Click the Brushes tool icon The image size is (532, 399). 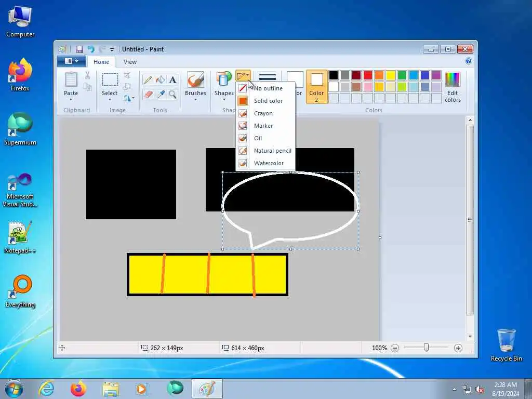195,79
